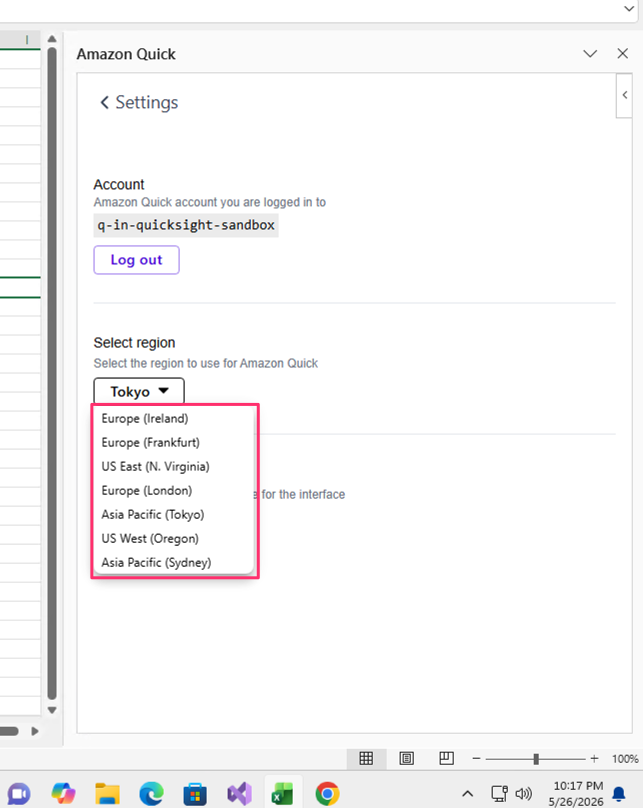
Task: Go back using the Settings chevron
Action: (105, 103)
